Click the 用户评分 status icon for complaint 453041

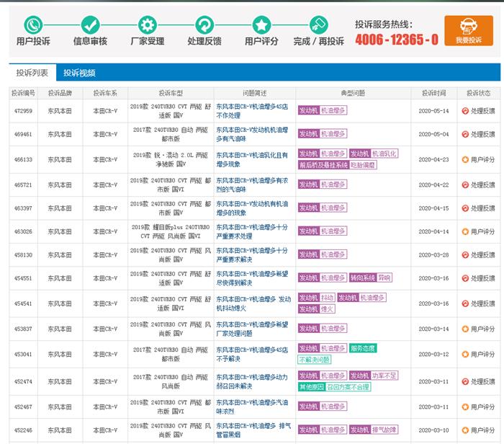[465, 354]
